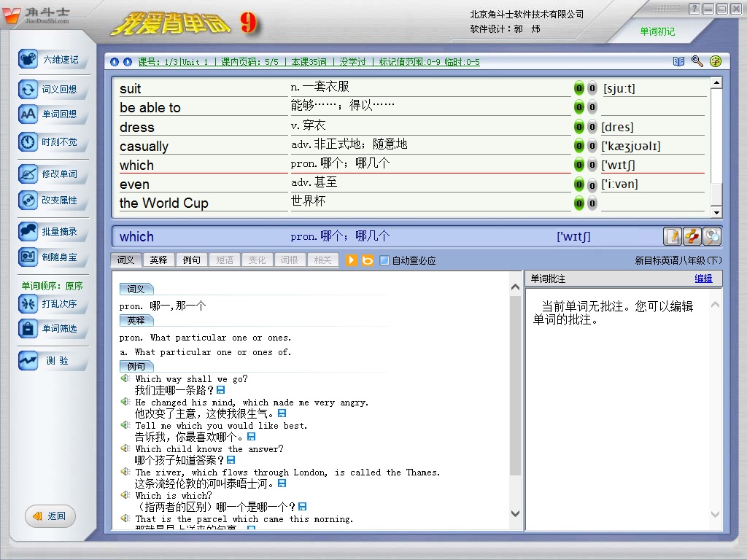Open the 批量摘录 tool
The width and height of the screenshot is (747, 560).
click(x=53, y=232)
